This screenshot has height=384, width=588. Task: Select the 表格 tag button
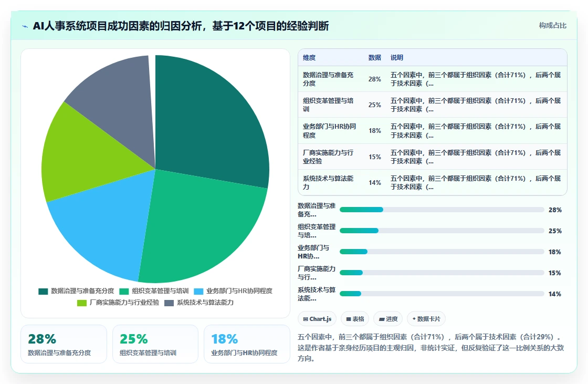pyautogui.click(x=355, y=319)
